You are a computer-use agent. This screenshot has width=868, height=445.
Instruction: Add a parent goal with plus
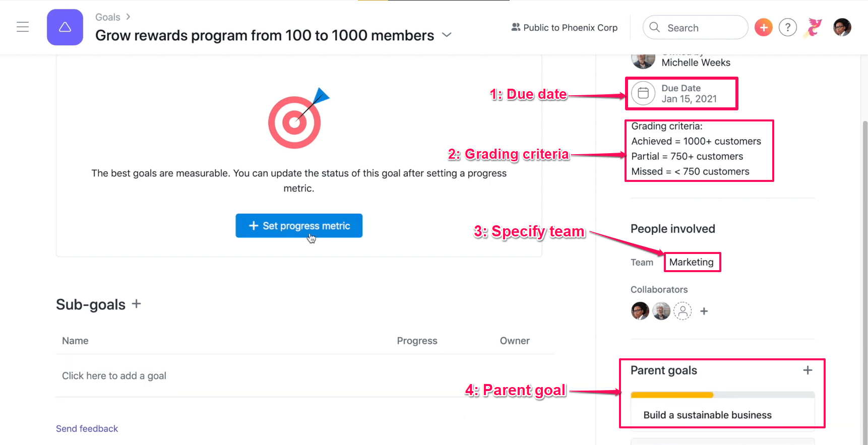pyautogui.click(x=808, y=370)
